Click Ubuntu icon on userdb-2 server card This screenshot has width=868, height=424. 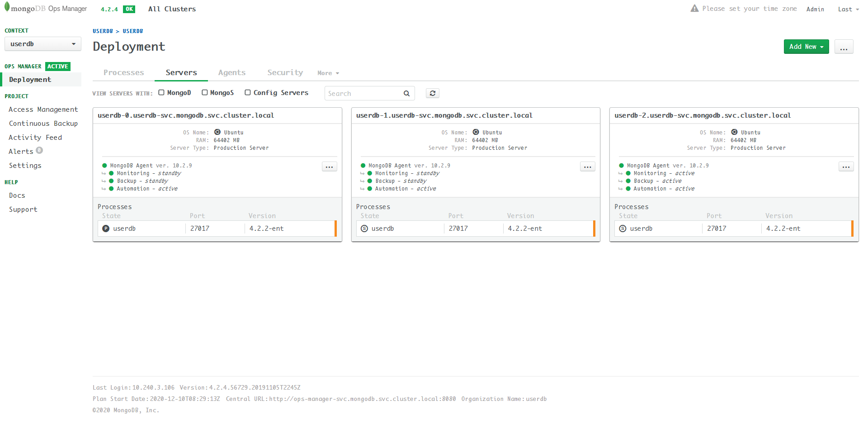coord(735,132)
